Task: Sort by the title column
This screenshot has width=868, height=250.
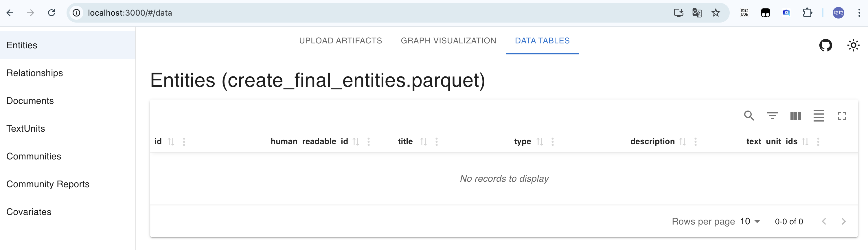Action: point(424,141)
